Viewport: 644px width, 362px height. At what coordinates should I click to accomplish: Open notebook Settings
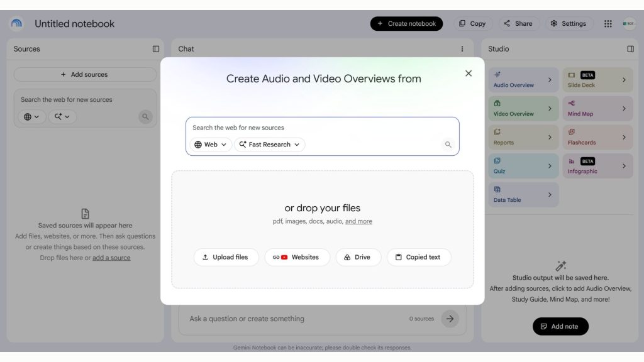(x=569, y=23)
